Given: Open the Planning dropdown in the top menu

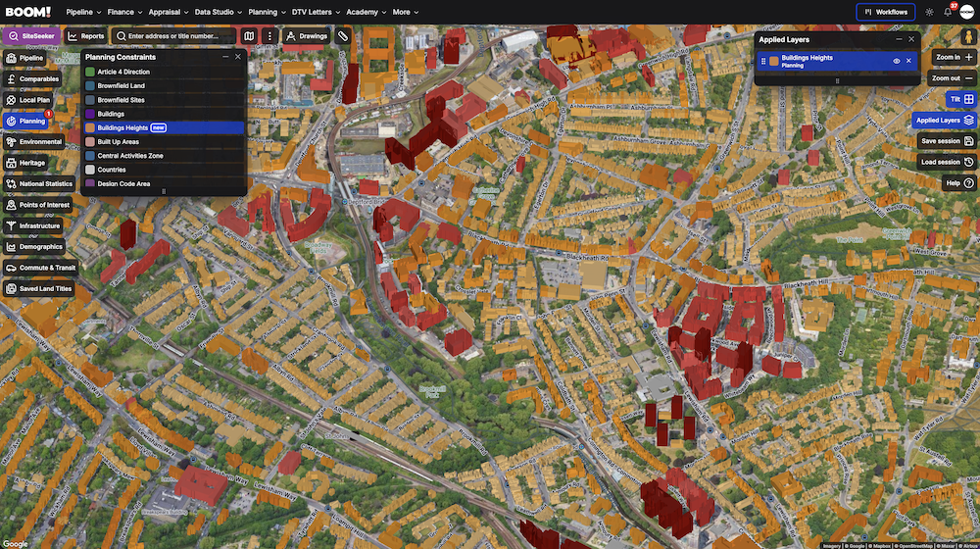Looking at the screenshot, I should (267, 12).
